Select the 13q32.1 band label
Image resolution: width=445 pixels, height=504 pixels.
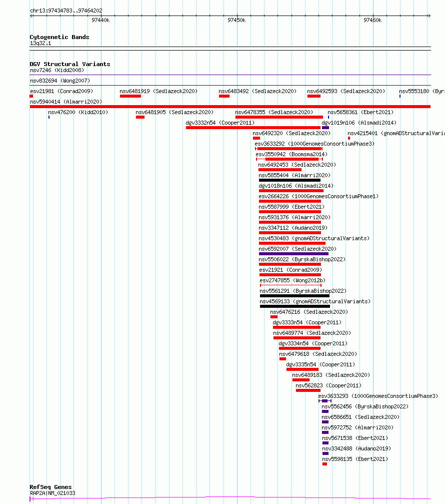click(40, 43)
